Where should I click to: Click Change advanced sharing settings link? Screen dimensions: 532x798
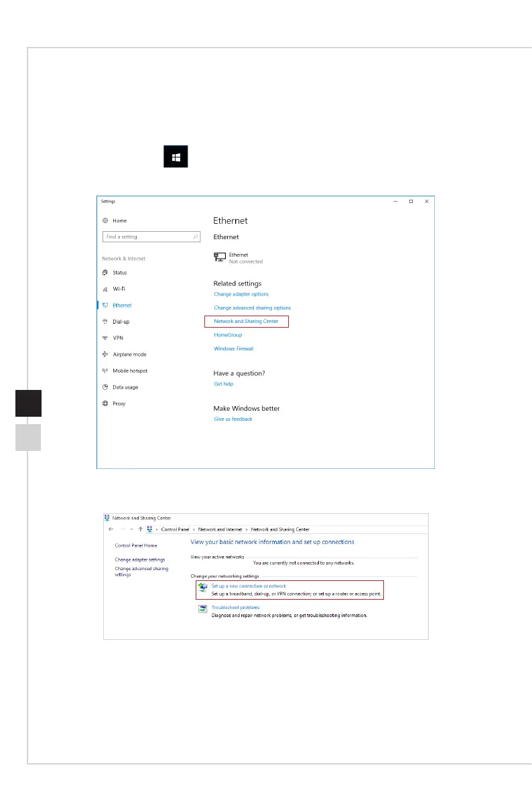coord(141,572)
